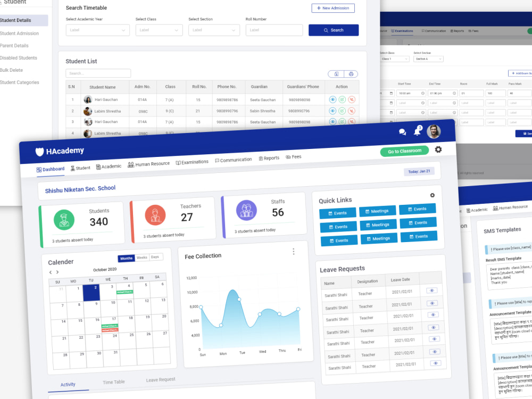Select the Time Table tab
Image resolution: width=532 pixels, height=399 pixels.
(x=114, y=382)
